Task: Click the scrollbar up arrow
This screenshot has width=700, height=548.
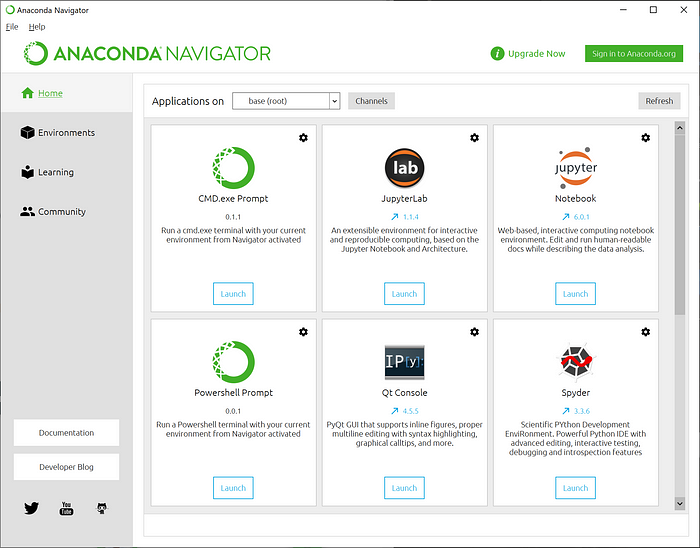Action: 680,128
